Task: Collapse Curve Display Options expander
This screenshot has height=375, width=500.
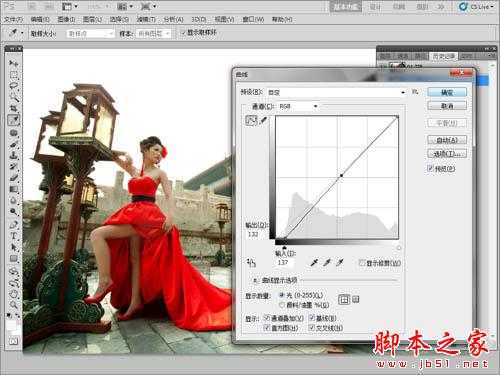Action: point(255,280)
